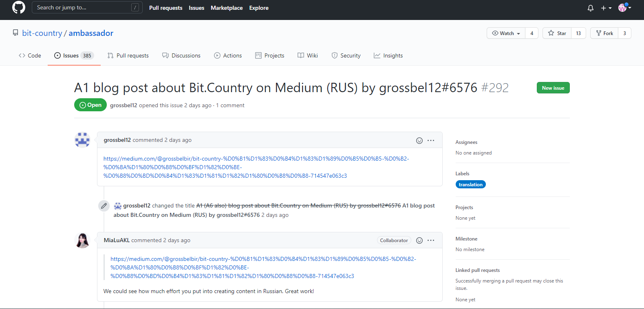Click the 'No milestone' text

pos(470,249)
